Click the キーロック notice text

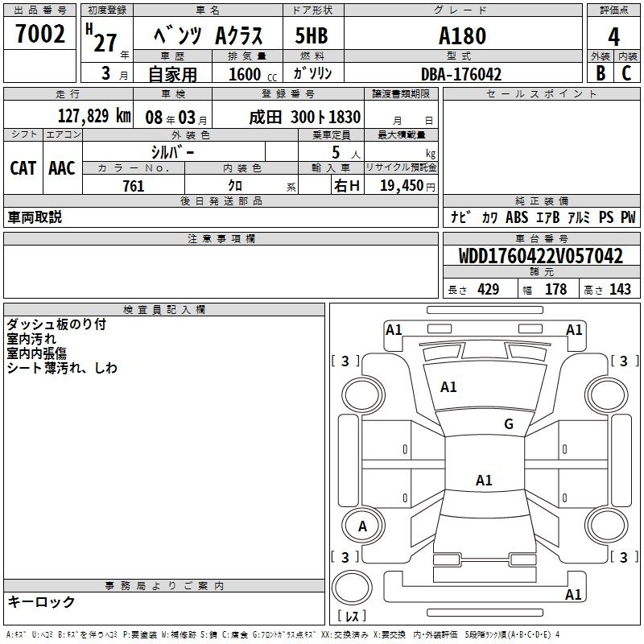tap(41, 602)
